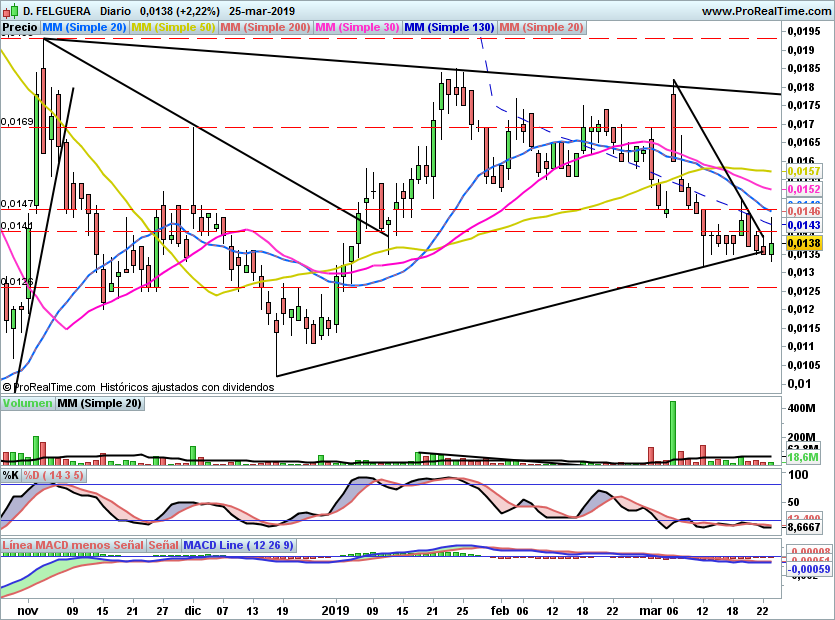
Task: Click the %K stochastic label
Action: (11, 475)
